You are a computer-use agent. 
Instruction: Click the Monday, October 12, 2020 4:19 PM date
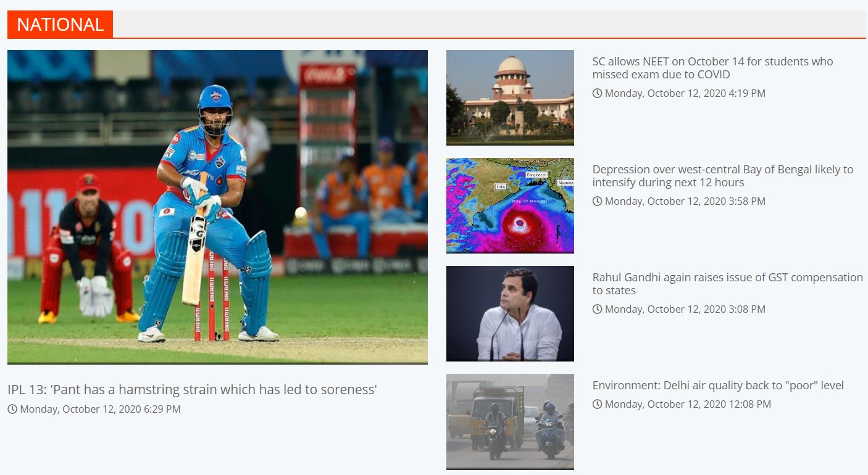[685, 93]
